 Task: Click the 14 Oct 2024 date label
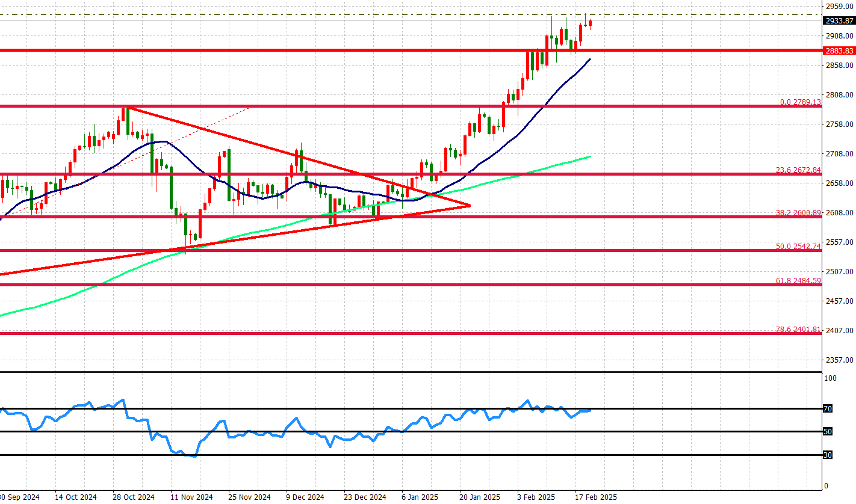click(75, 497)
